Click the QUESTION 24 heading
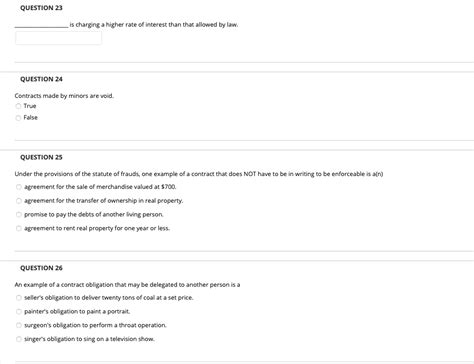Image resolution: width=474 pixels, height=364 pixels. 41,79
